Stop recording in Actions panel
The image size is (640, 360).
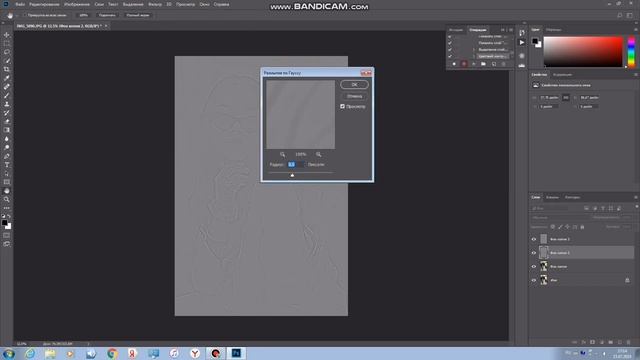[454, 64]
